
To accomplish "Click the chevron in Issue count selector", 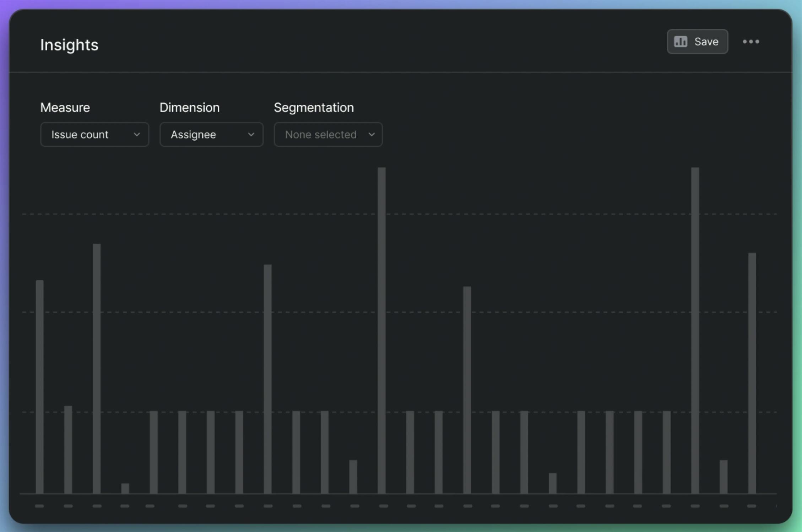I will point(137,135).
